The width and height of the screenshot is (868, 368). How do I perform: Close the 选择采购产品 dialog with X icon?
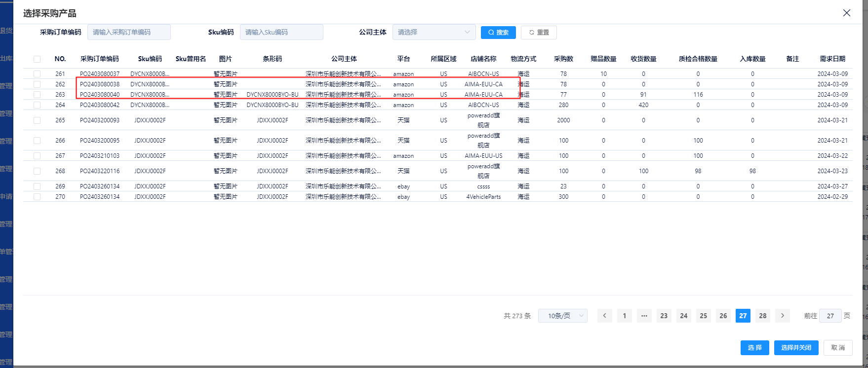coord(846,13)
